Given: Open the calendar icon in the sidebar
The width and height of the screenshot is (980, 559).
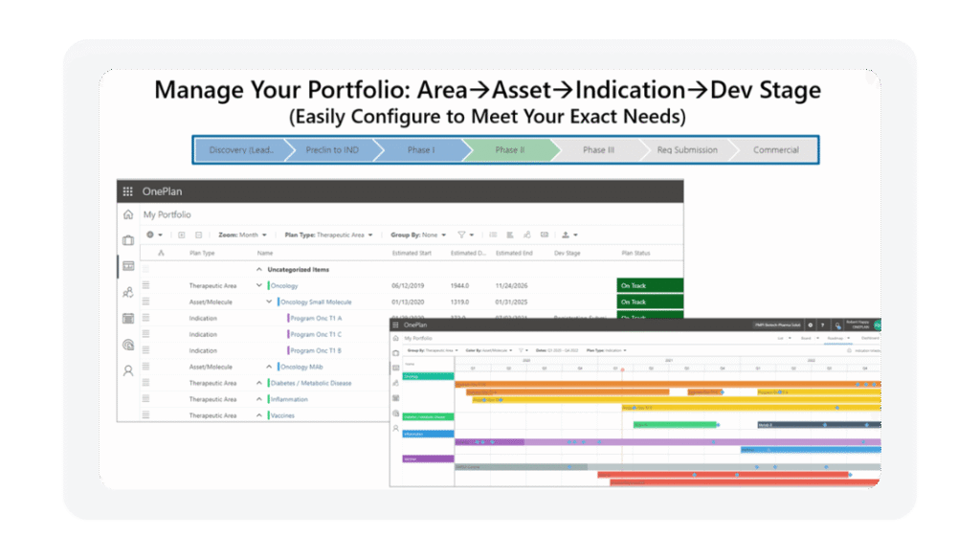Looking at the screenshot, I should point(128,319).
